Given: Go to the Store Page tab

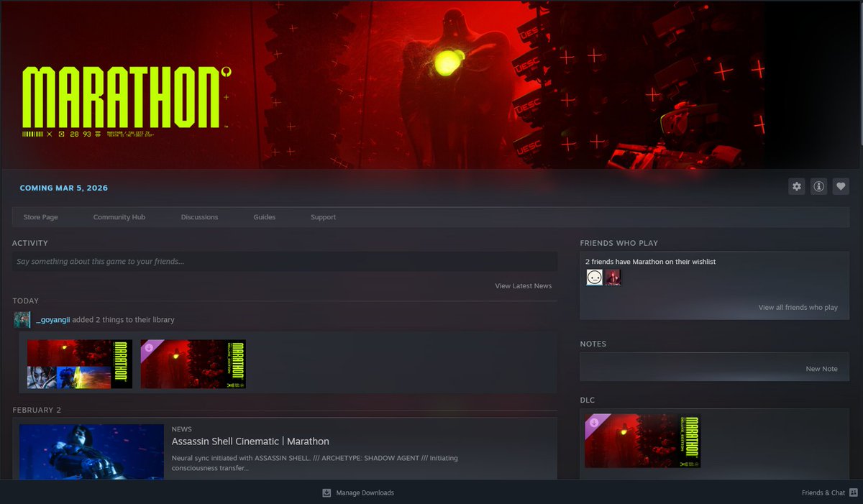Looking at the screenshot, I should [x=40, y=217].
